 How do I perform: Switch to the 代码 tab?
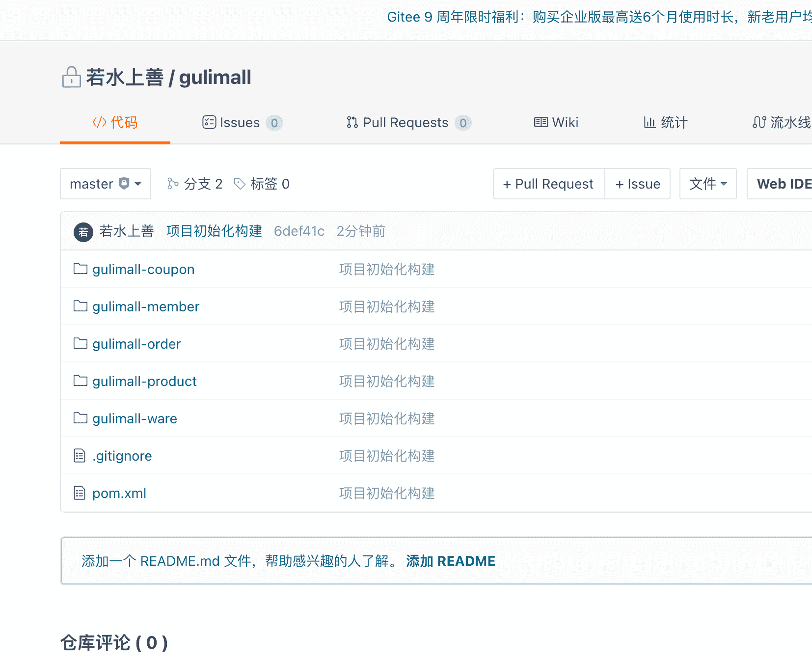click(115, 123)
